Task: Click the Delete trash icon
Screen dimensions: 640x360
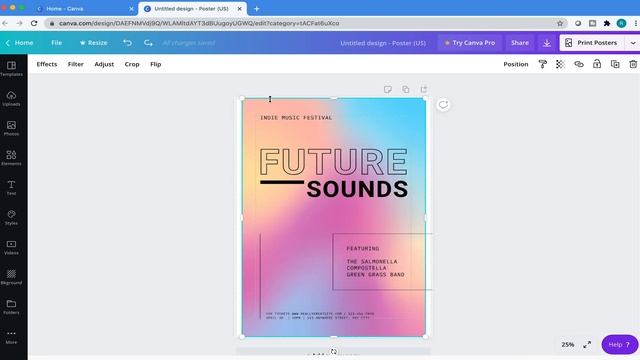Action: tap(633, 64)
